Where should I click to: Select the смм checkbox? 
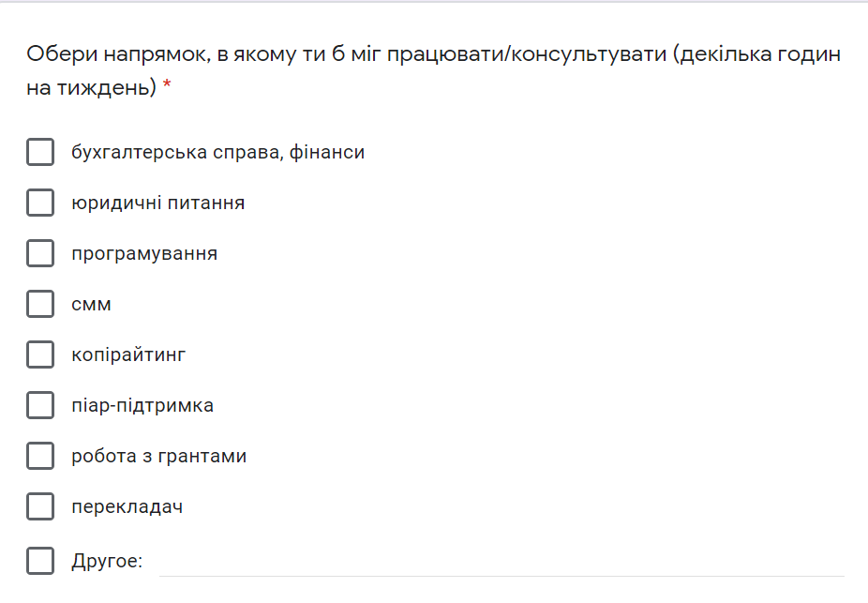tap(40, 304)
